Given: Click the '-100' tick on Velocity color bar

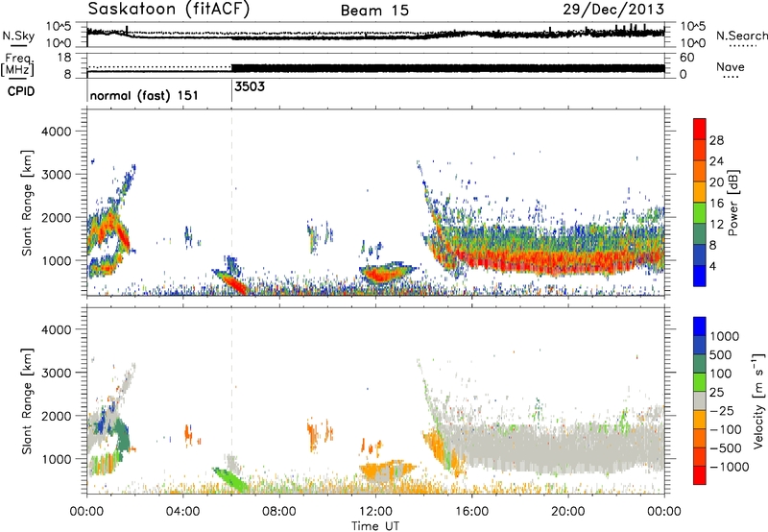Looking at the screenshot, I should 725,429.
